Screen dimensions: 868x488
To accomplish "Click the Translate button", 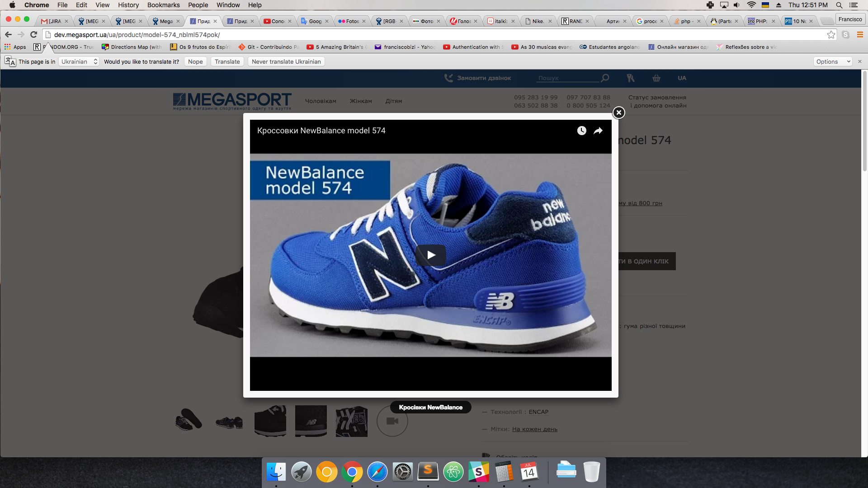I will [227, 61].
